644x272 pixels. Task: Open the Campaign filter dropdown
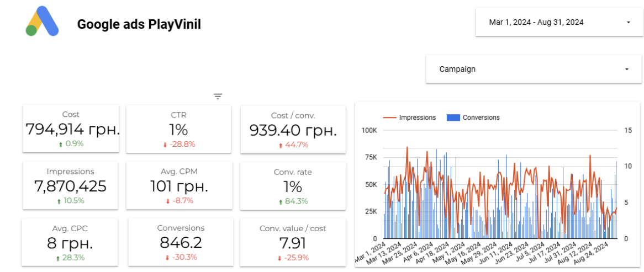coord(534,70)
